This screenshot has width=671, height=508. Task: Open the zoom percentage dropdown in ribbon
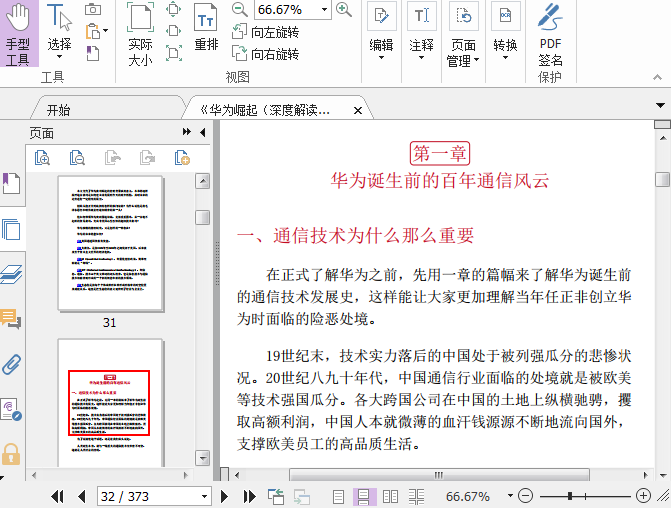(324, 9)
